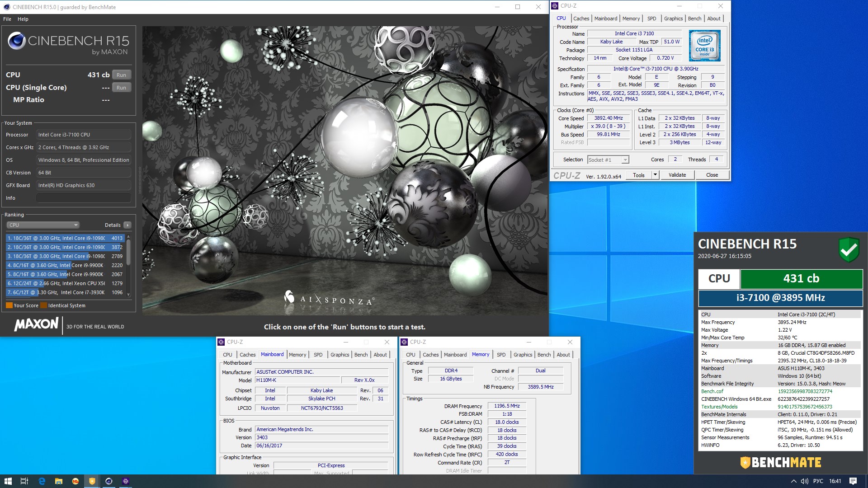Click the BIOS version 3403 field
Image resolution: width=868 pixels, height=488 pixels.
tap(321, 437)
